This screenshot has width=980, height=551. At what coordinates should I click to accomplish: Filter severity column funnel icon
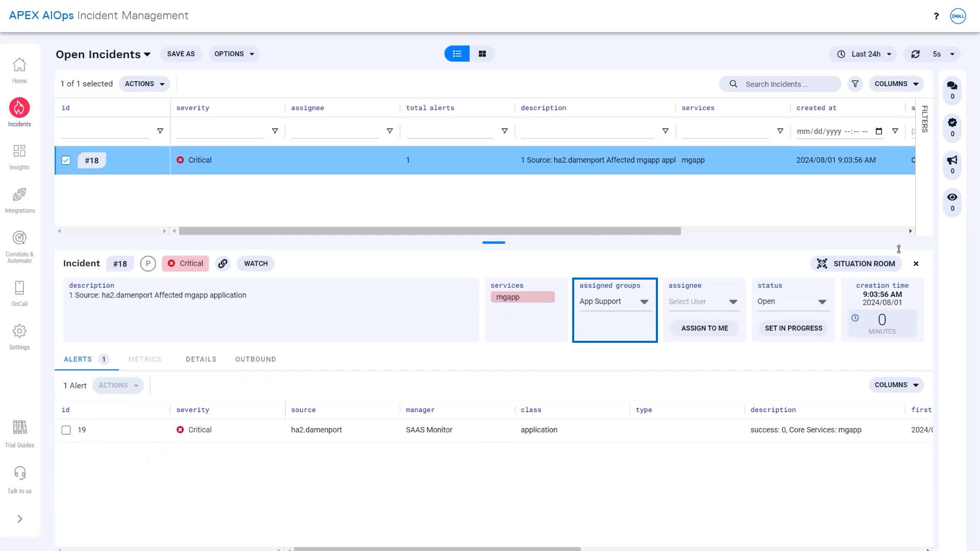pos(275,131)
